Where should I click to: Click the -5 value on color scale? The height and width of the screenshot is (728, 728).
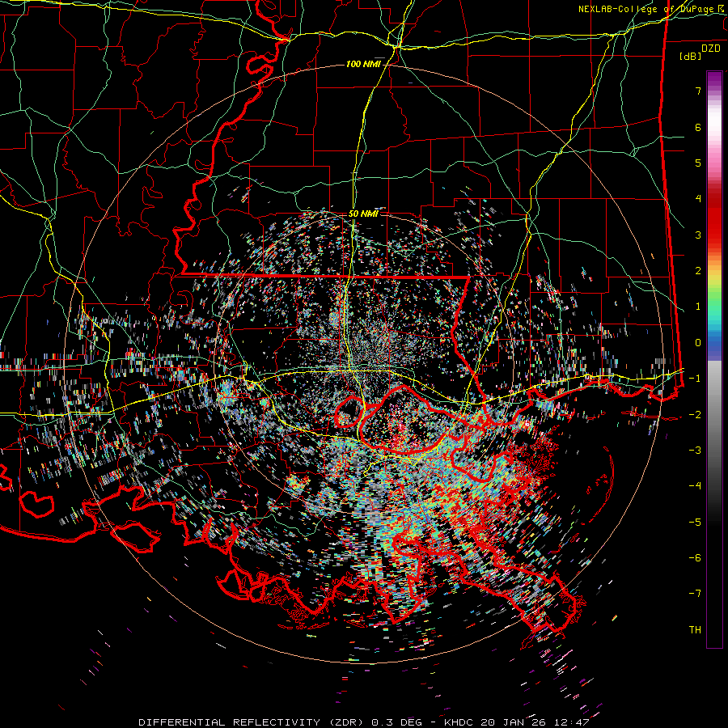(695, 522)
